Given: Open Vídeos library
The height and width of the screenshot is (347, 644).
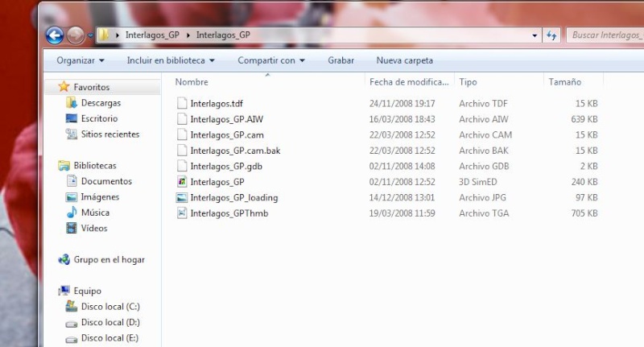Looking at the screenshot, I should (x=94, y=228).
